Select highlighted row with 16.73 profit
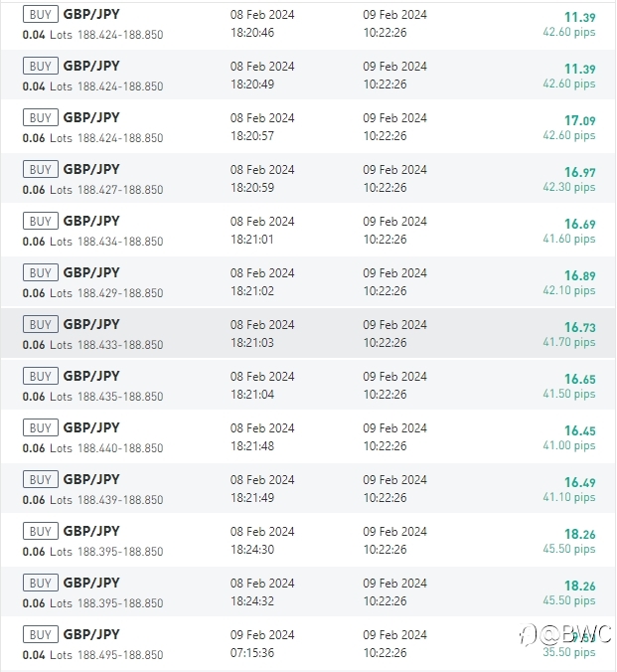 pyautogui.click(x=308, y=333)
